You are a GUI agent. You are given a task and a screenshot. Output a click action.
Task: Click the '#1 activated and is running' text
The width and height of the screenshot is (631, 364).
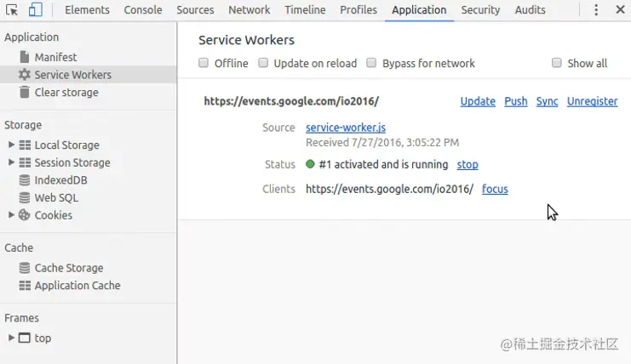[x=383, y=164]
